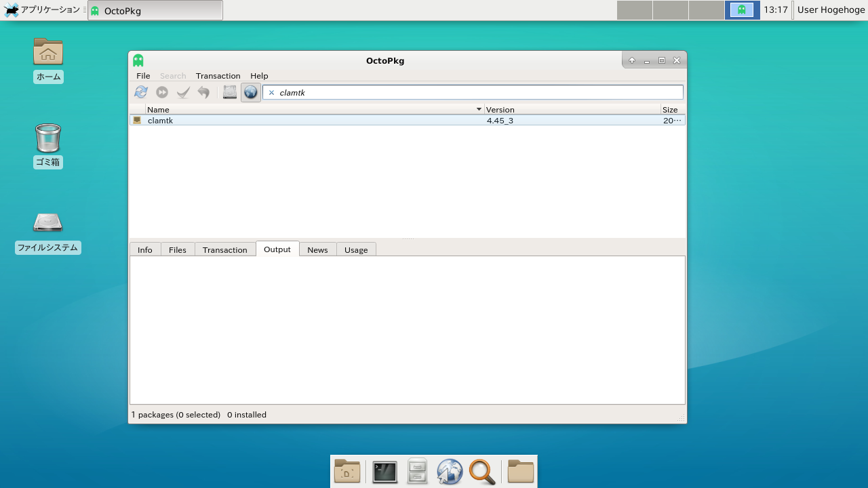Click the OctoPkg taskbar window button
The image size is (868, 488).
(x=155, y=10)
